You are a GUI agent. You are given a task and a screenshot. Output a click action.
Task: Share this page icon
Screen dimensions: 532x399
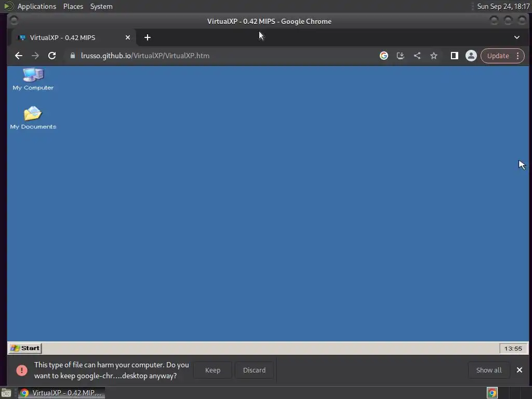click(x=417, y=56)
